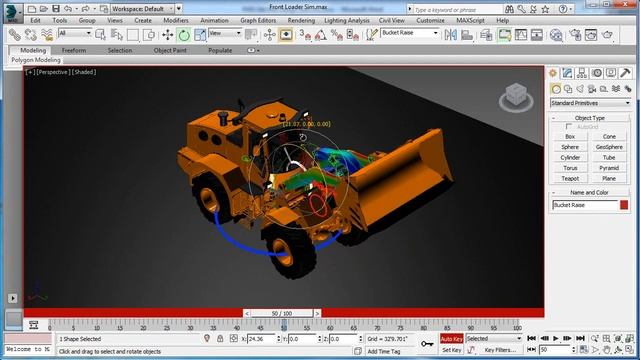This screenshot has width=640, height=360.
Task: Toggle Select and Manipulate mode
Action: (286, 35)
